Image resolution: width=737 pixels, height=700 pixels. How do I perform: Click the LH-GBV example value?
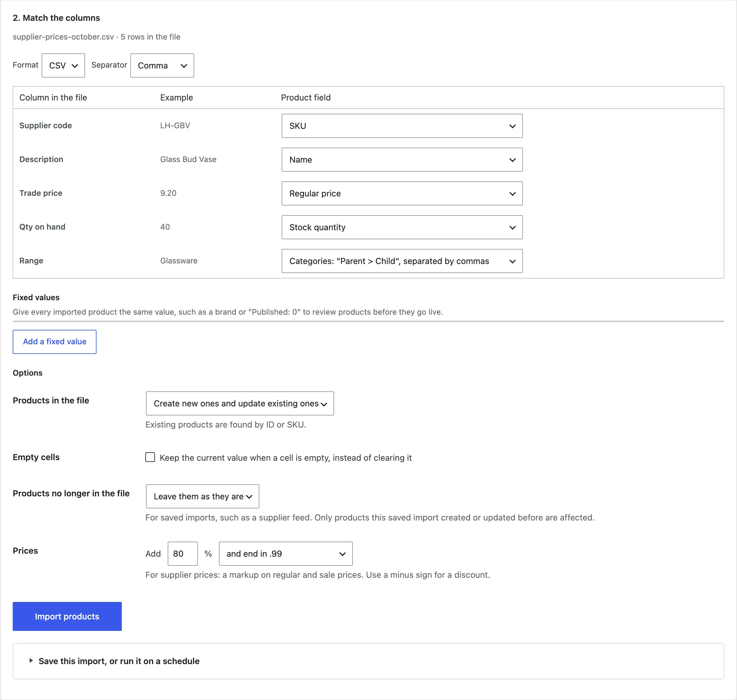(175, 126)
